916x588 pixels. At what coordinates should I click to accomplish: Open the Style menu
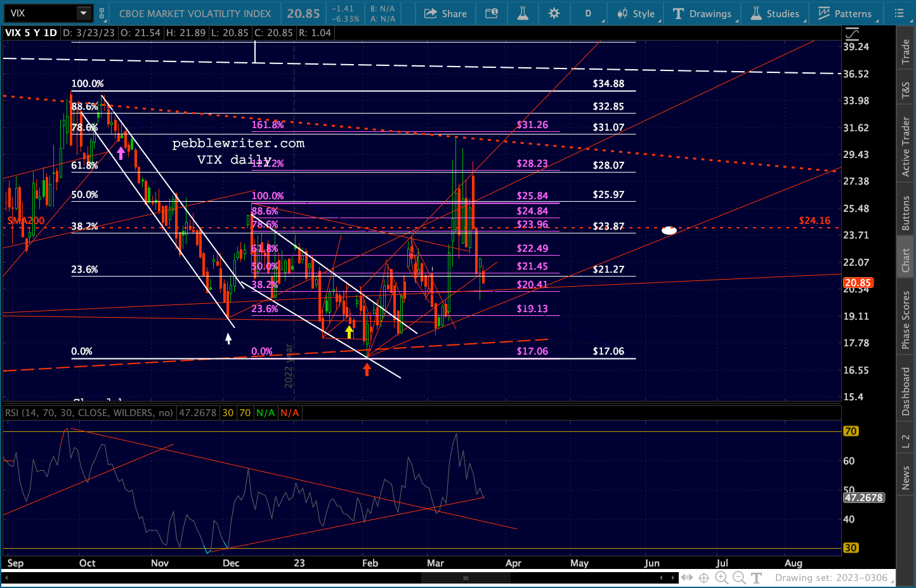click(x=636, y=13)
